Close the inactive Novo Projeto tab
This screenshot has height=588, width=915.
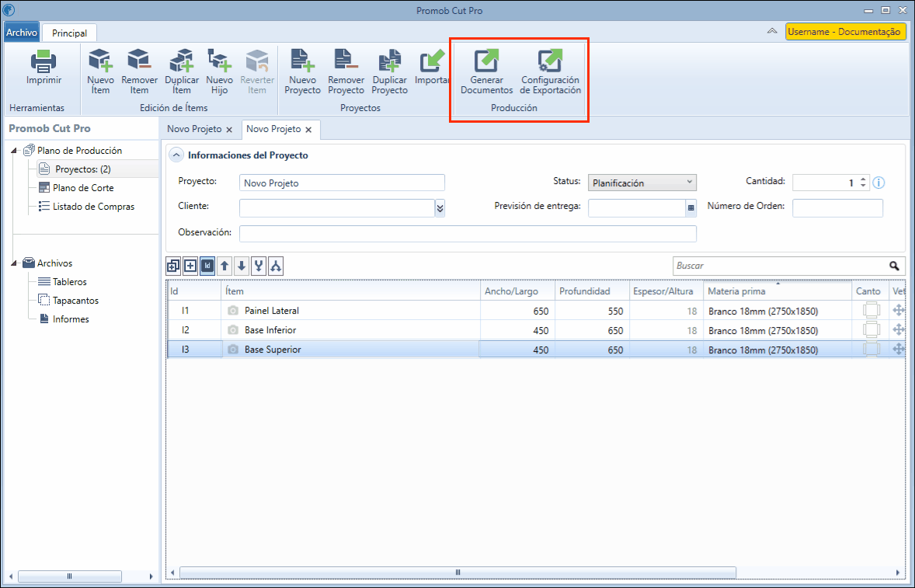coord(229,130)
